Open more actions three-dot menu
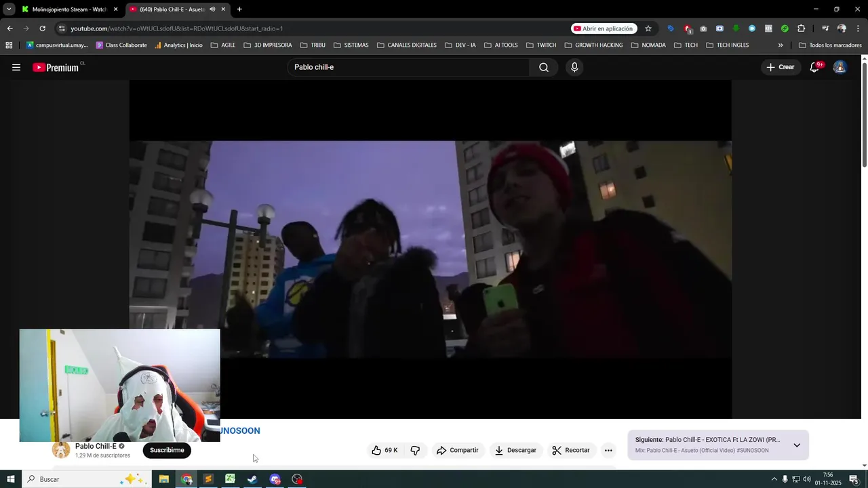 [608, 450]
